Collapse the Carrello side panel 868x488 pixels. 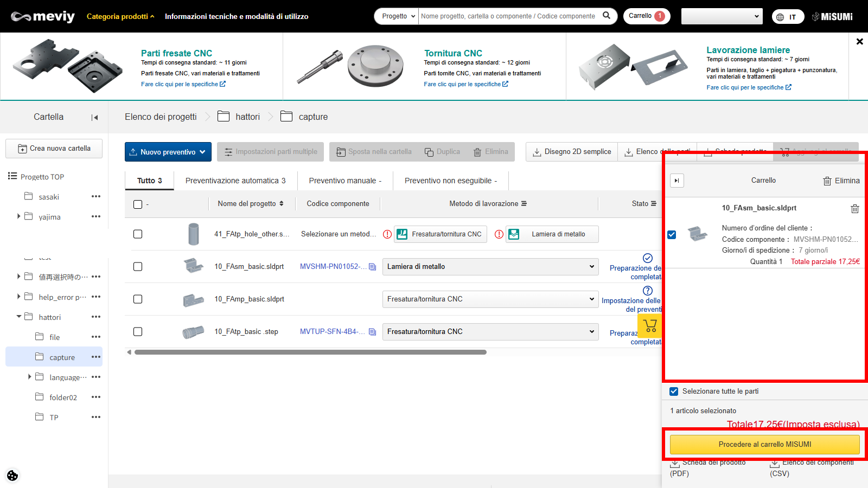(676, 181)
